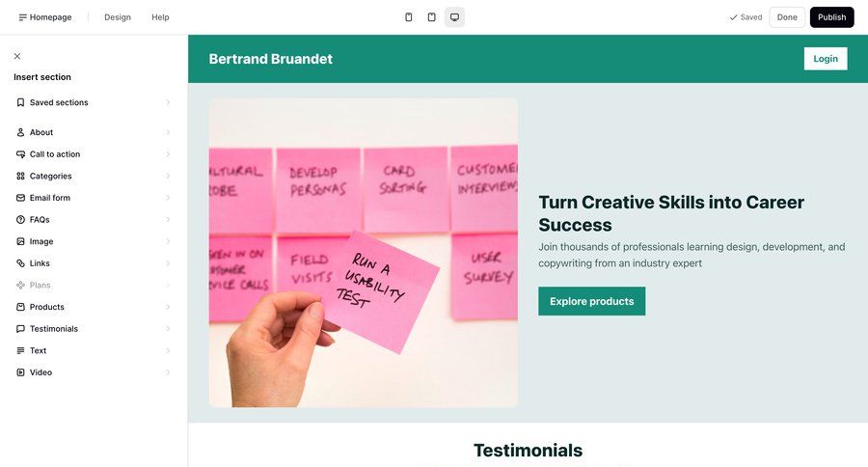The width and height of the screenshot is (868, 467).
Task: Expand the Call to action chevron
Action: [168, 154]
